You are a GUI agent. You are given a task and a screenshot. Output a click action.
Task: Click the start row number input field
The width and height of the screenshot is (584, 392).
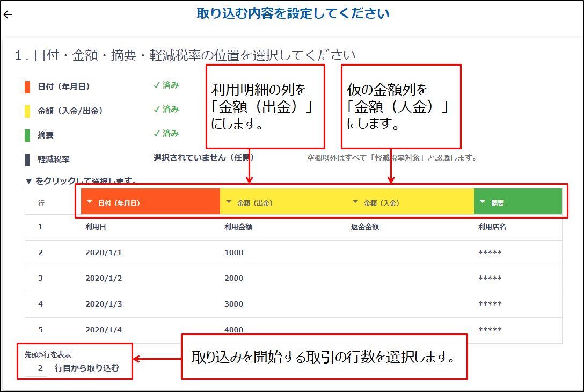pyautogui.click(x=39, y=368)
